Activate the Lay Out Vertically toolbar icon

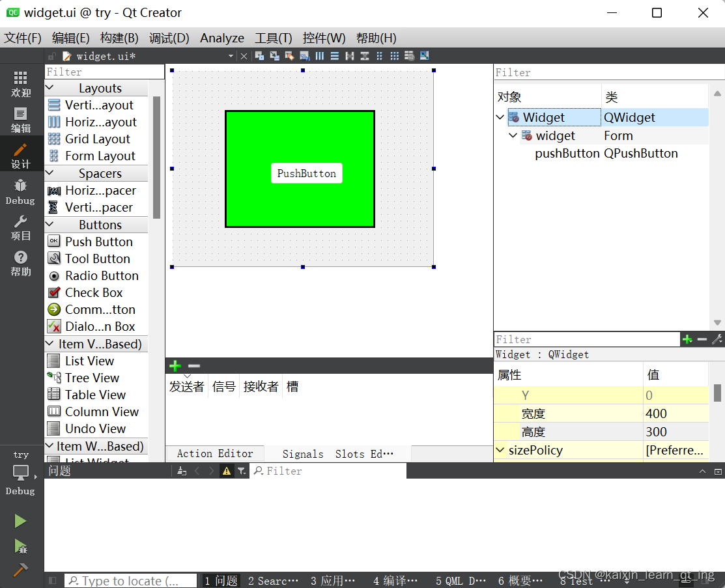(x=334, y=56)
